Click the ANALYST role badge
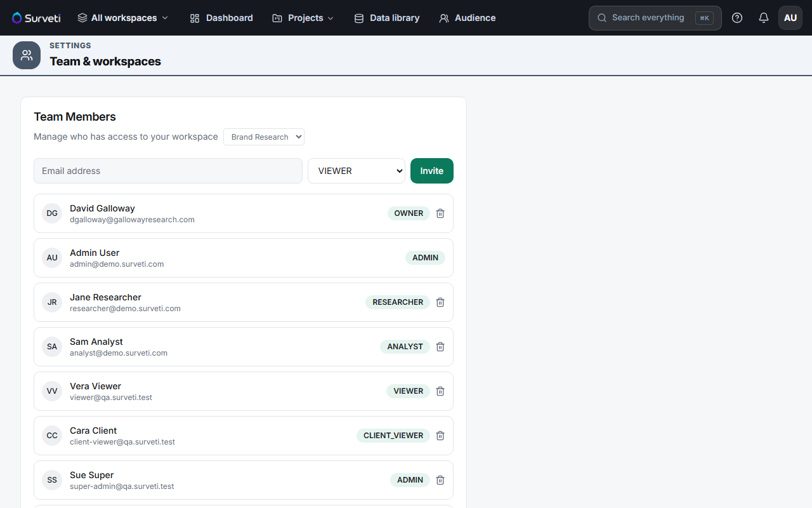 (x=405, y=347)
